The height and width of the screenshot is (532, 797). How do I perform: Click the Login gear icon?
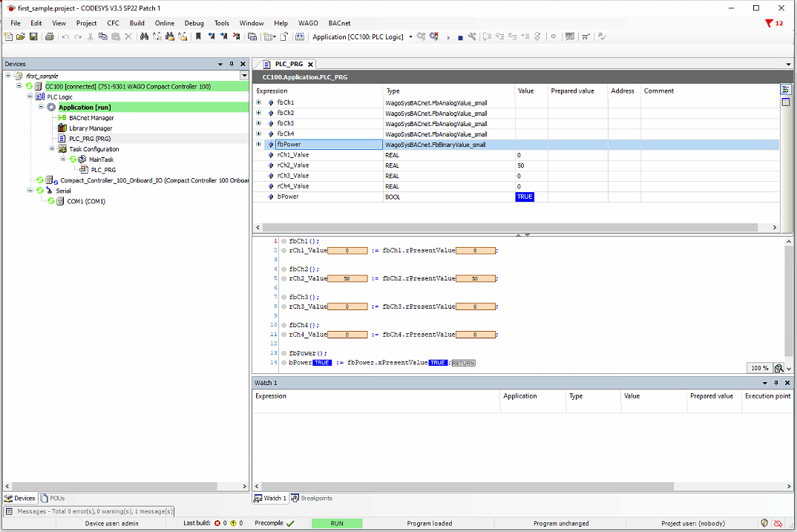pos(421,36)
